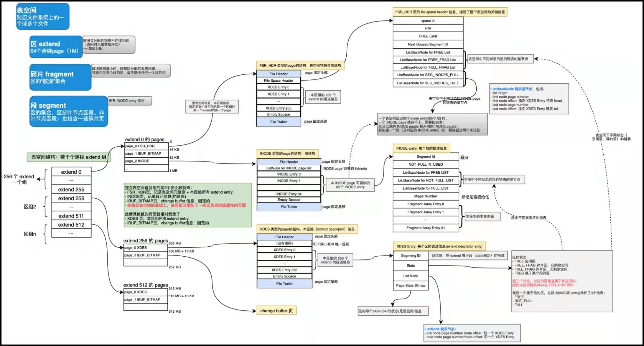644x346 pixels.
Task: Select the 段 segment blue box
Action: click(x=68, y=111)
